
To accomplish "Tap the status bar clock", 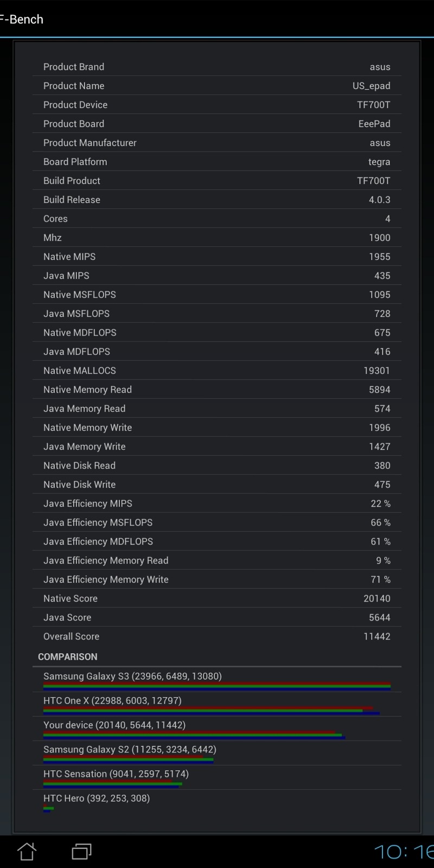I will pyautogui.click(x=404, y=852).
